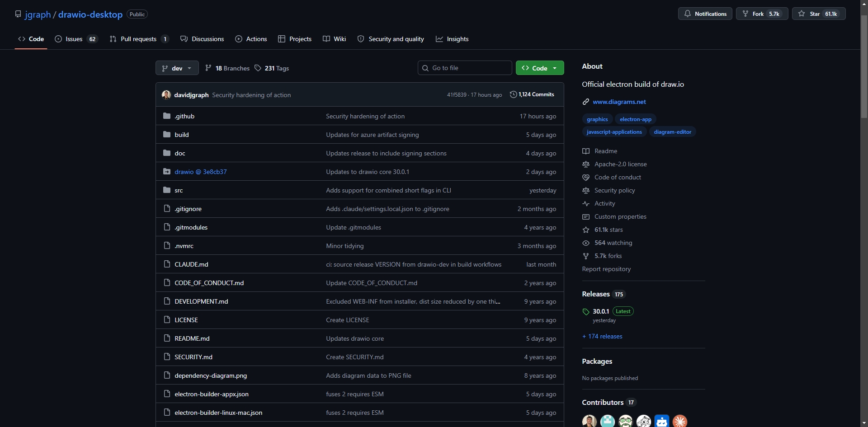Open the DEVELOPMENT.md file
This screenshot has width=868, height=427.
click(201, 301)
